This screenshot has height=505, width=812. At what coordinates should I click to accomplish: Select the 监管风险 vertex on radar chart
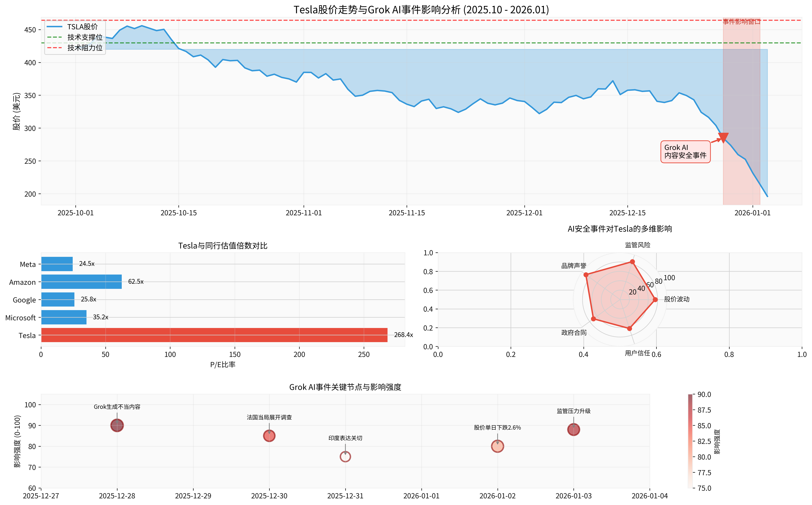coord(632,262)
